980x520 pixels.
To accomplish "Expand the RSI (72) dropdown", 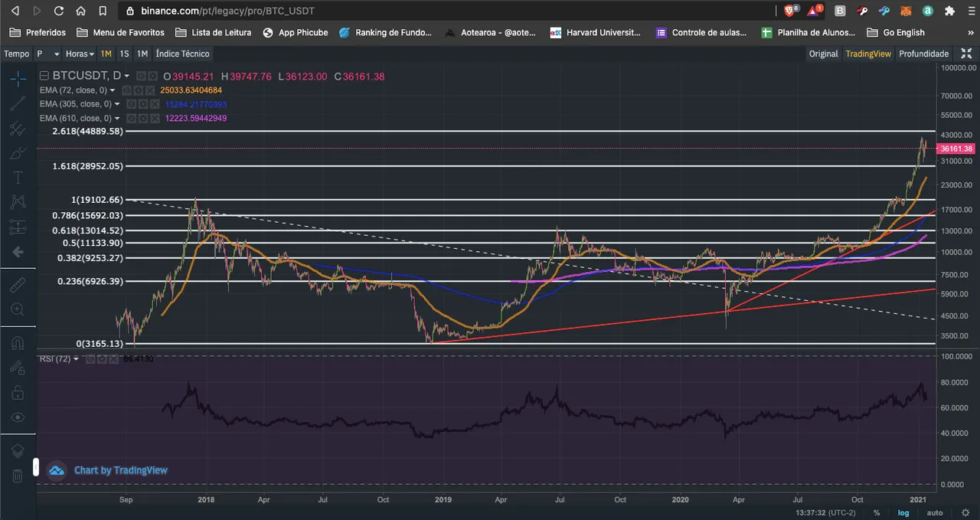I will point(77,358).
